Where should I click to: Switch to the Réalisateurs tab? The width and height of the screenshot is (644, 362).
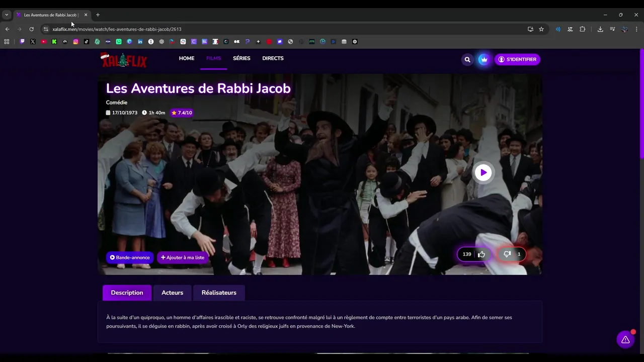pos(219,293)
